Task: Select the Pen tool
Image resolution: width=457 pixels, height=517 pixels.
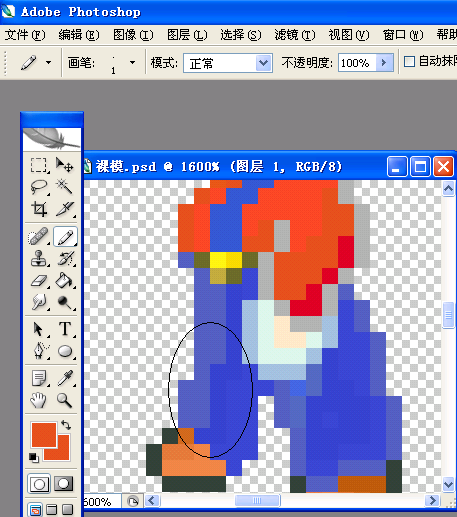Action: (x=39, y=351)
